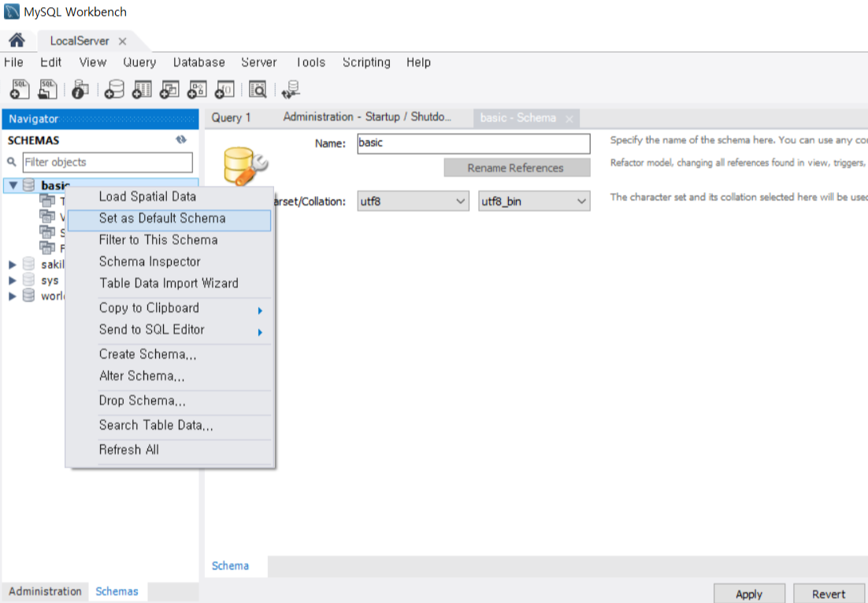This screenshot has height=603, width=868.
Task: Click the Revert button
Action: 829,594
